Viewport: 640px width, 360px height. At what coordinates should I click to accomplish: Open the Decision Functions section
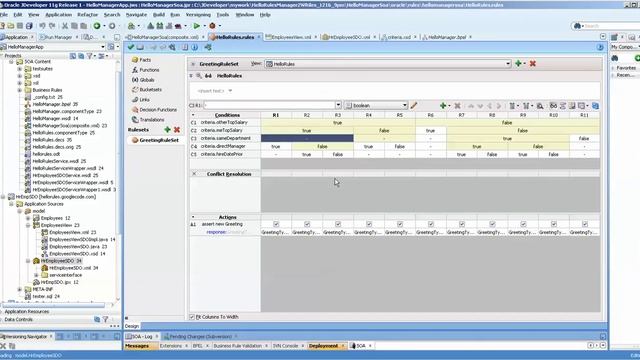click(158, 110)
